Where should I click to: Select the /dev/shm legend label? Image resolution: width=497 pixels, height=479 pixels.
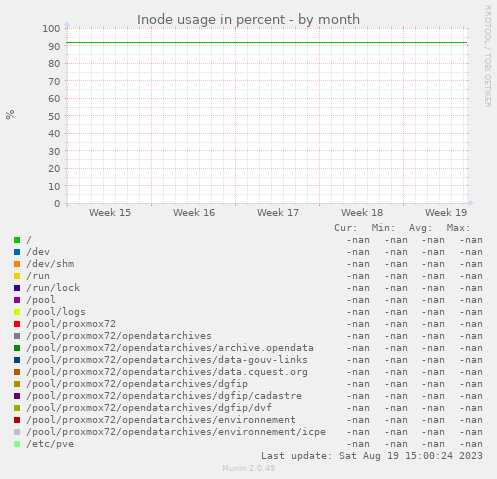tap(50, 264)
